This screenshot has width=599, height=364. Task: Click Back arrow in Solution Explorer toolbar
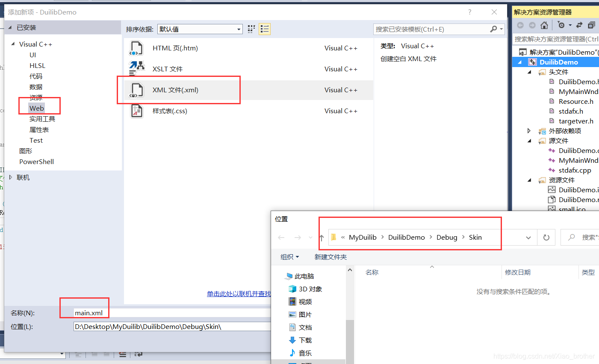[x=520, y=25]
